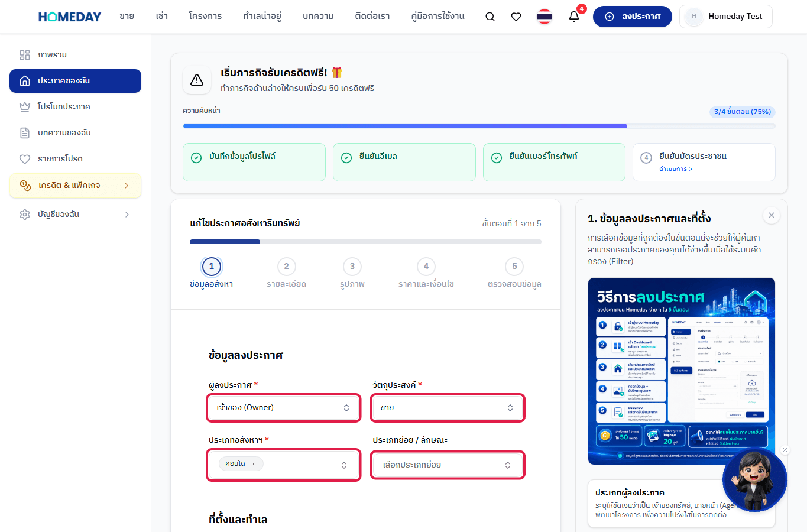This screenshot has height=532, width=807.
Task: Expand บัญชีของฉัน chevron
Action: point(127,215)
